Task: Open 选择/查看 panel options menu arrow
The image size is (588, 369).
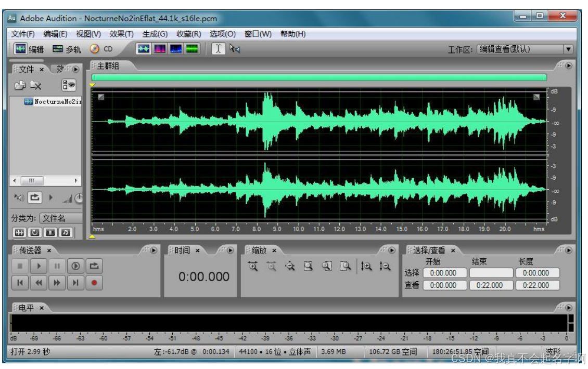Action: point(569,251)
